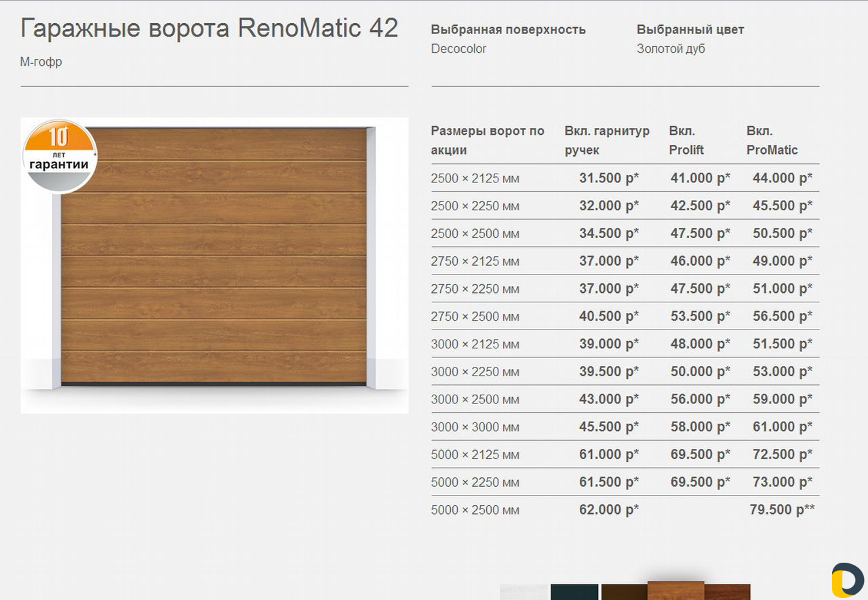
Task: Click the 'Размеры ворот по акции' column header
Action: pyautogui.click(x=488, y=140)
